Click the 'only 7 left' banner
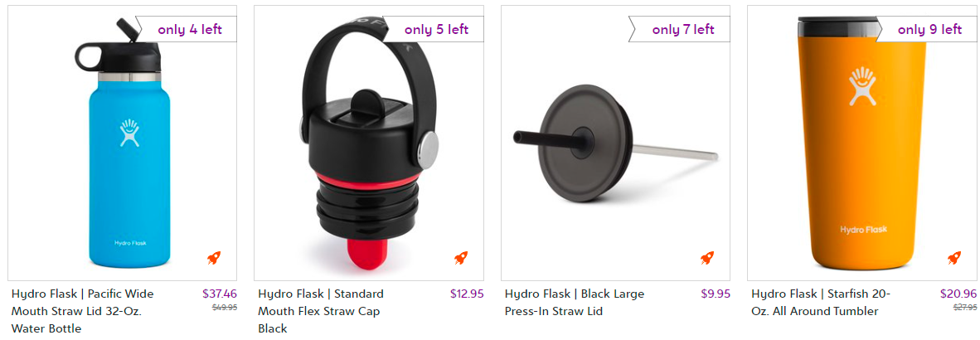980x340 pixels. [x=679, y=29]
